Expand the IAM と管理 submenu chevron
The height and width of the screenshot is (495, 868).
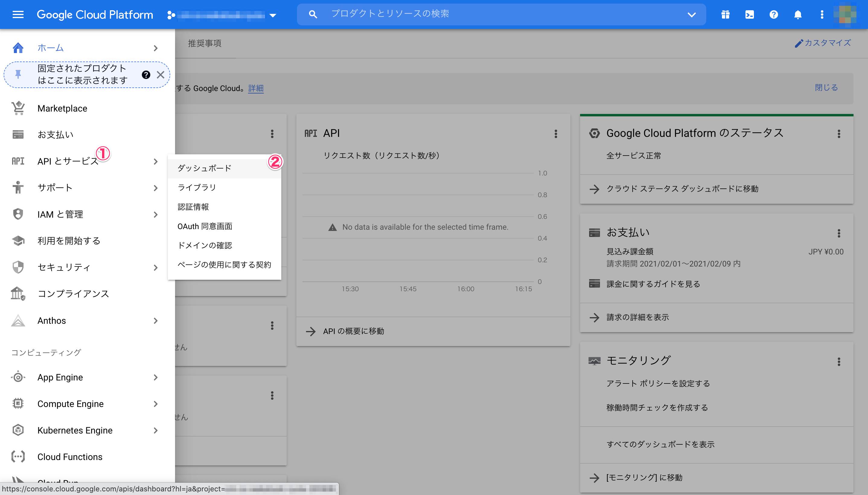[155, 215]
